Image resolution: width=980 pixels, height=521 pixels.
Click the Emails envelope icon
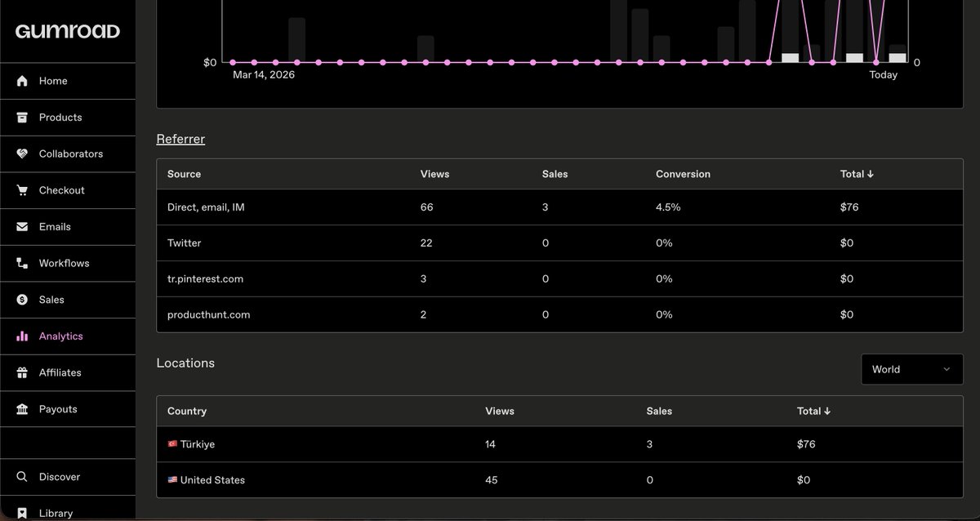(22, 227)
